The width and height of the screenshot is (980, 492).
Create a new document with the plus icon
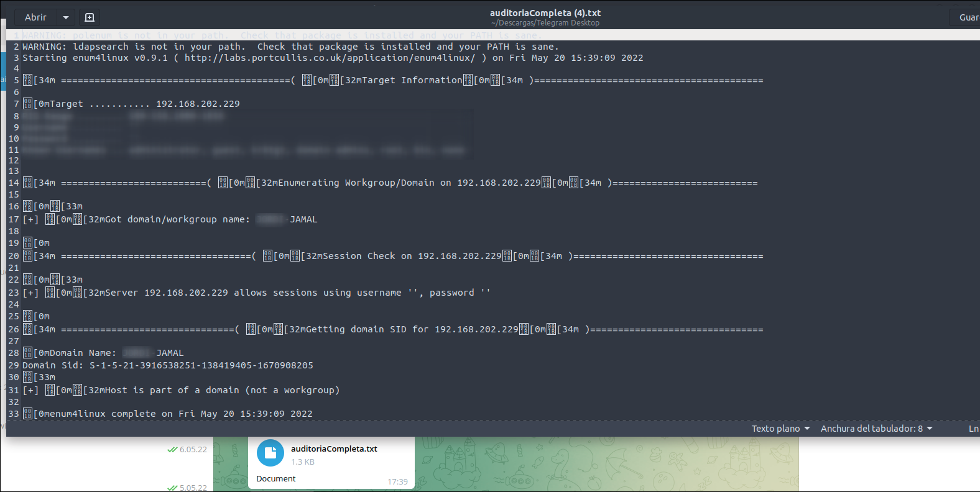click(90, 17)
